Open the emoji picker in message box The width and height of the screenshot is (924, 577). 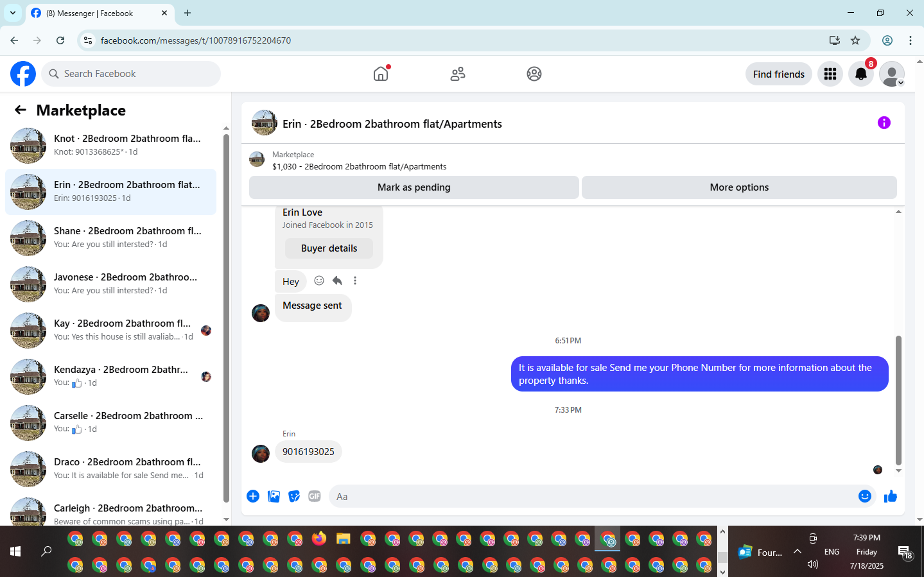865,496
